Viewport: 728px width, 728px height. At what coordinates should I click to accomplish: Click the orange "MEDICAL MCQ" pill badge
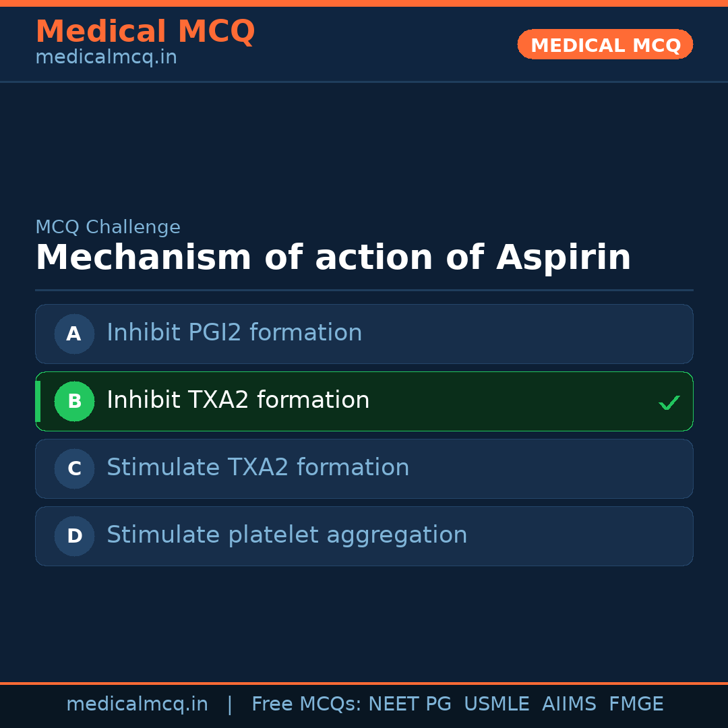[x=605, y=44]
